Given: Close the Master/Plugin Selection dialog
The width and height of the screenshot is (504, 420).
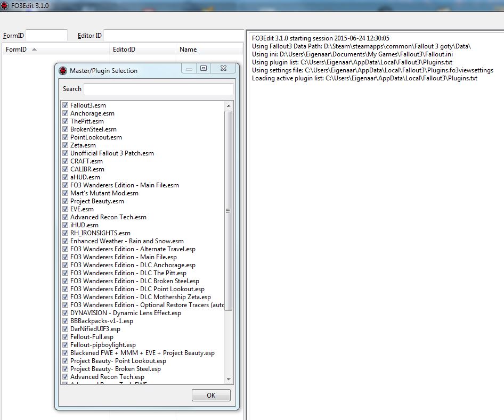Looking at the screenshot, I should 224,68.
